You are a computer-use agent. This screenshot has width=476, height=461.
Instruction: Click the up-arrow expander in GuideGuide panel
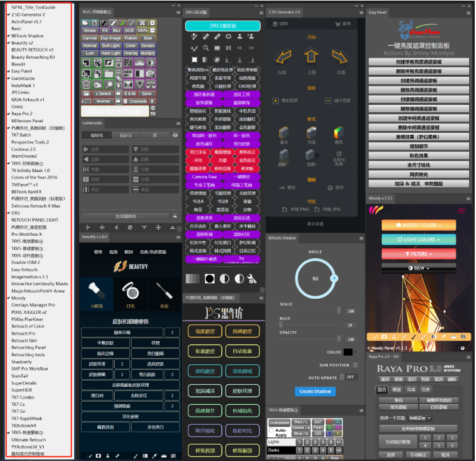175,216
